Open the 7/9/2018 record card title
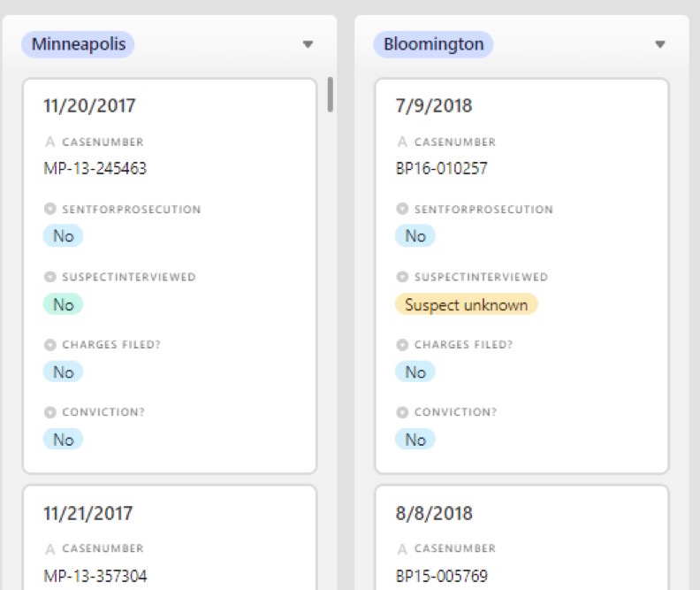Viewport: 700px width, 590px height. click(434, 106)
